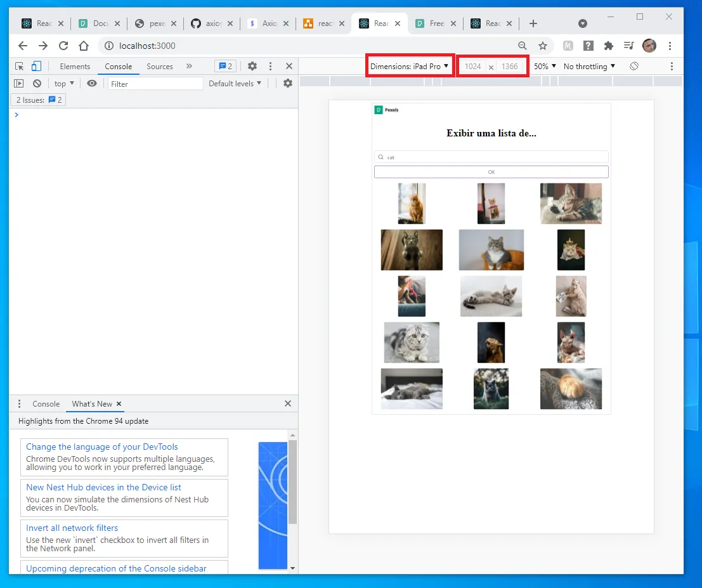This screenshot has width=702, height=588.
Task: Click the console Filter field
Action: [155, 84]
